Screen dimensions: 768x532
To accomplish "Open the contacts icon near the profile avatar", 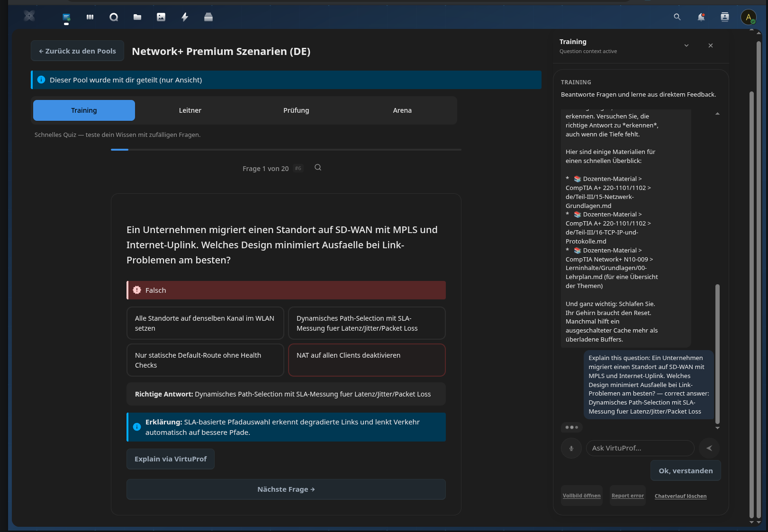I will coord(724,17).
